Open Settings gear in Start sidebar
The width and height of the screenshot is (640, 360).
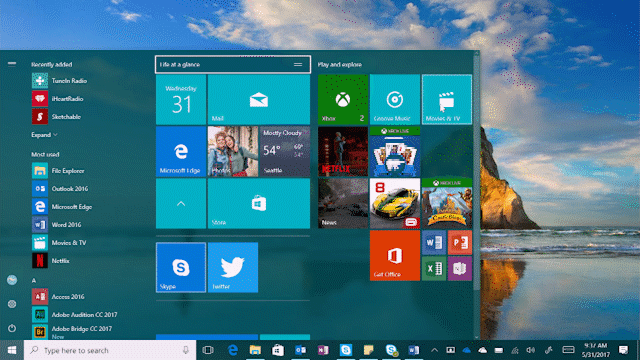(12, 304)
